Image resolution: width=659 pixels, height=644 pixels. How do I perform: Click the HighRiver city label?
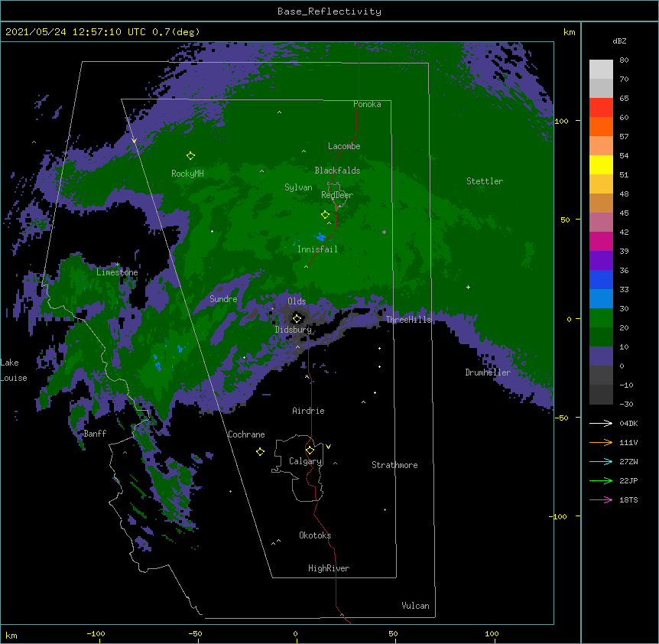329,568
